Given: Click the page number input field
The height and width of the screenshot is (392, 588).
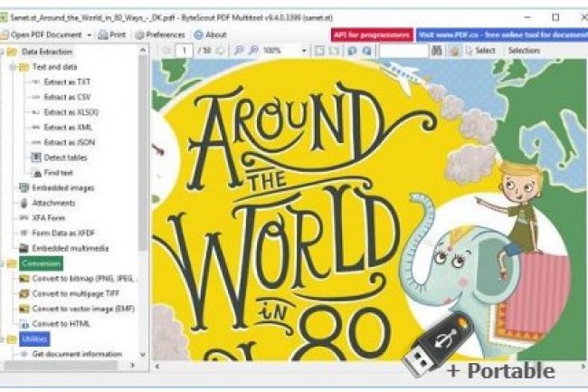Looking at the screenshot, I should click(x=185, y=51).
